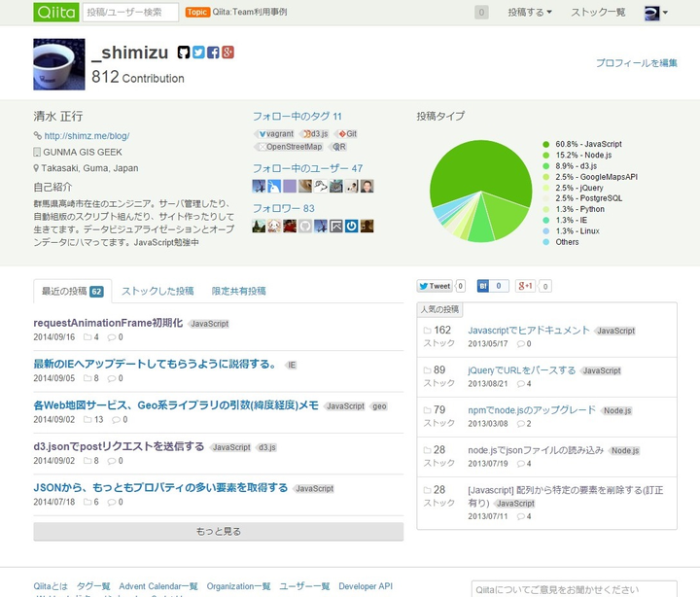
Task: Open JavascriptでヒアドキュメントPopular post
Action: pyautogui.click(x=529, y=331)
